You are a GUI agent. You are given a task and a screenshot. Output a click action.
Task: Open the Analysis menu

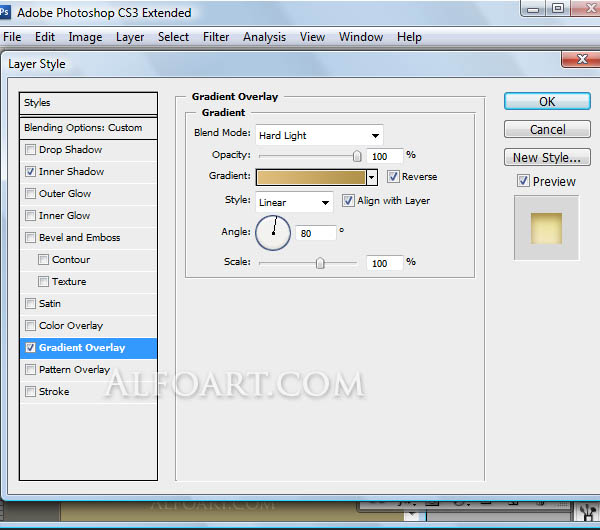tap(264, 37)
